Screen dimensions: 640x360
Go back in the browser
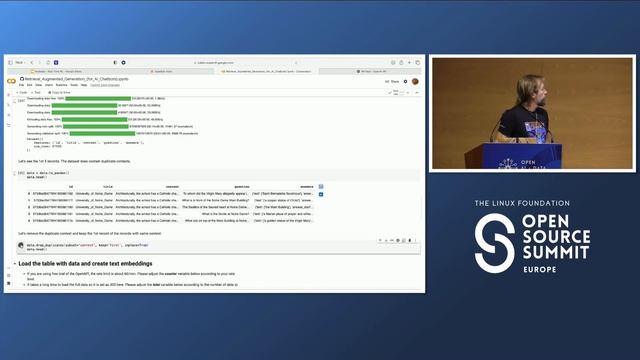(x=32, y=62)
